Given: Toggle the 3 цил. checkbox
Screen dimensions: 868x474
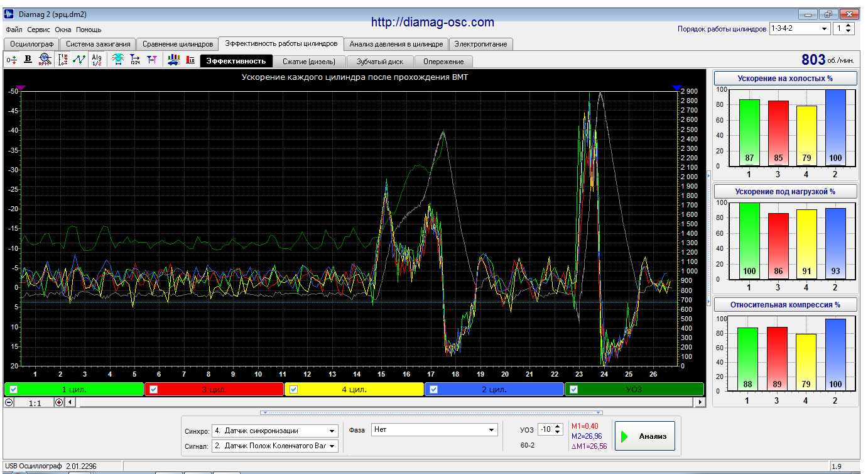Looking at the screenshot, I should click(153, 389).
